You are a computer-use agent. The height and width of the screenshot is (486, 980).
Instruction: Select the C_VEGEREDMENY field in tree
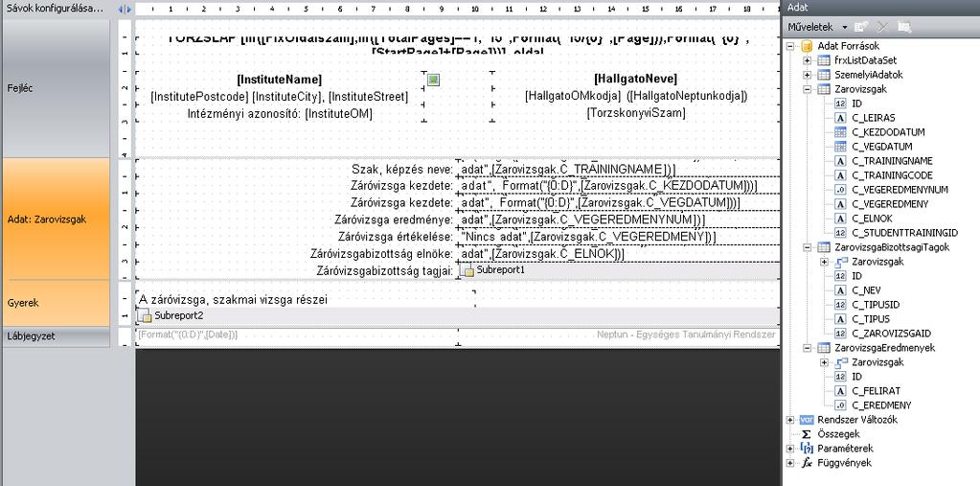(x=890, y=204)
